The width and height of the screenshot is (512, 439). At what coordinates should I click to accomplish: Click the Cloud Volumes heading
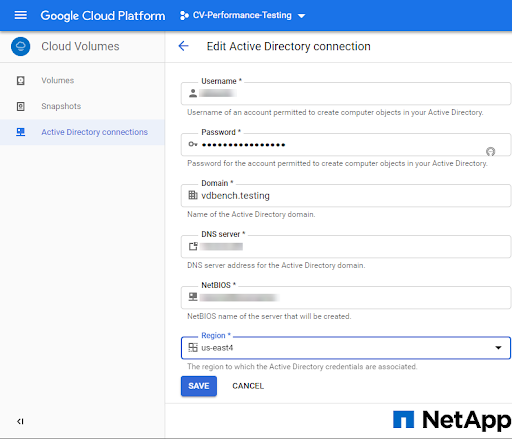tap(80, 46)
